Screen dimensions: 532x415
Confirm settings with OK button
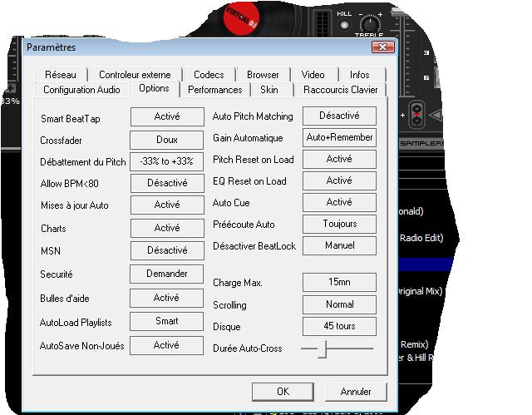click(x=283, y=392)
